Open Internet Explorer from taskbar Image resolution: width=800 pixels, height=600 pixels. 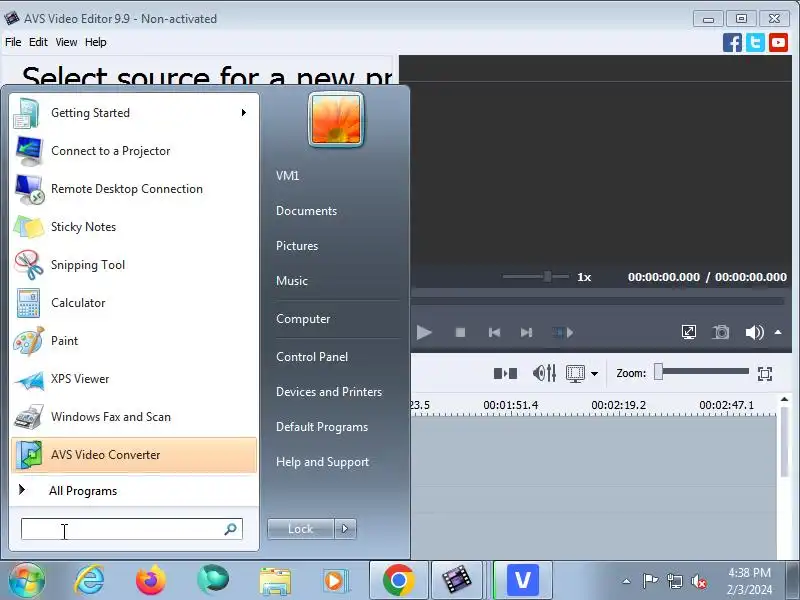(90, 581)
